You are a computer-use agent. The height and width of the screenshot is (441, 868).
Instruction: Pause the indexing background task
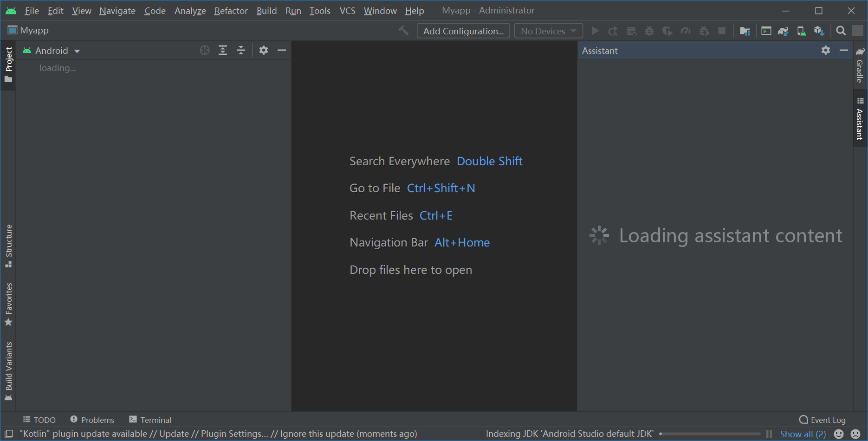pyautogui.click(x=769, y=434)
